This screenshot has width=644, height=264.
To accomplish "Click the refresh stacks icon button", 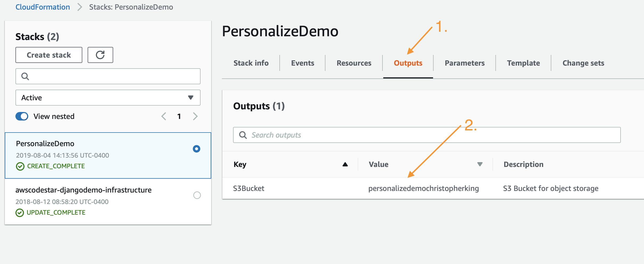I will (100, 55).
